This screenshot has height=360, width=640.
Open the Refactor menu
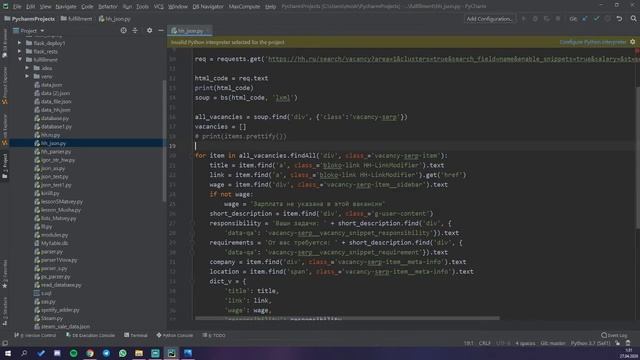pyautogui.click(x=107, y=7)
